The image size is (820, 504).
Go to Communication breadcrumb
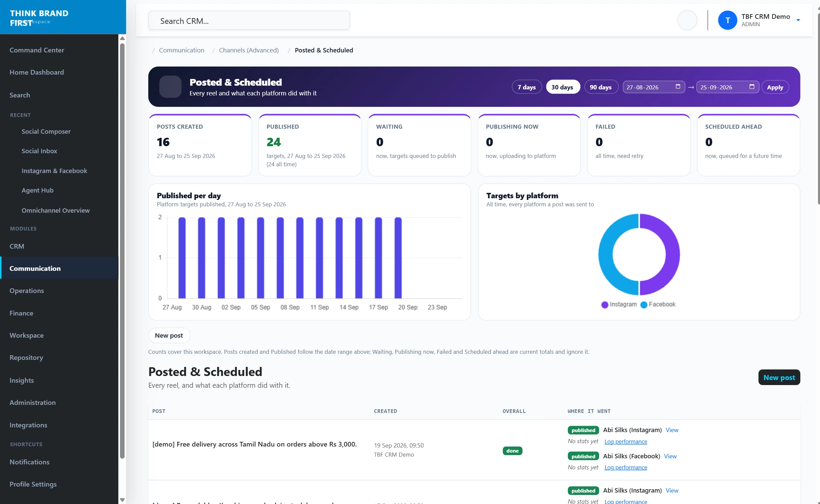[182, 50]
